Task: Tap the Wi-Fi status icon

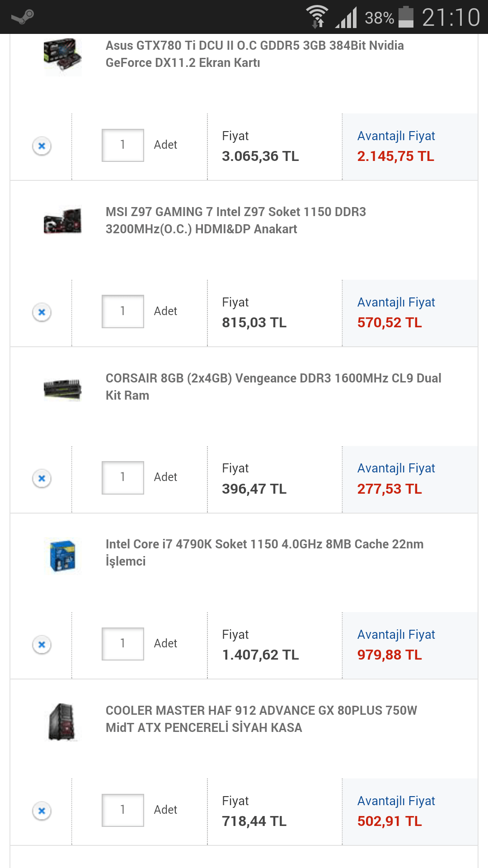Action: [x=317, y=17]
